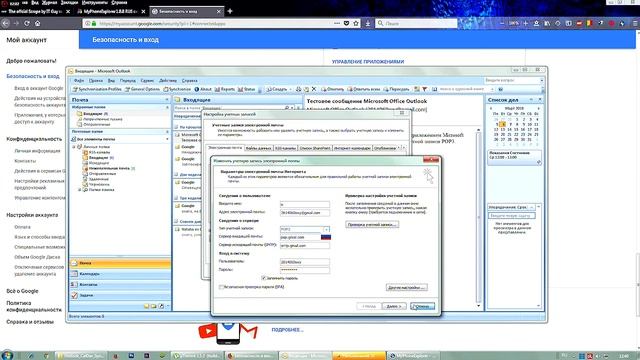Screen dimensions: 640x360
Task: Click the address book icon in toolbar
Action: (x=435, y=89)
